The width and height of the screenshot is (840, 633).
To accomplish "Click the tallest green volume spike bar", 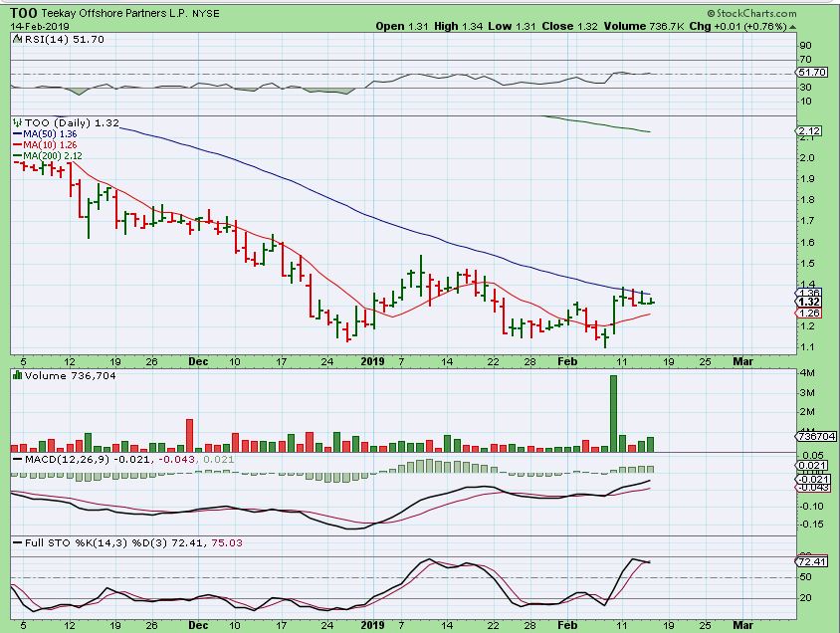I will pos(613,413).
